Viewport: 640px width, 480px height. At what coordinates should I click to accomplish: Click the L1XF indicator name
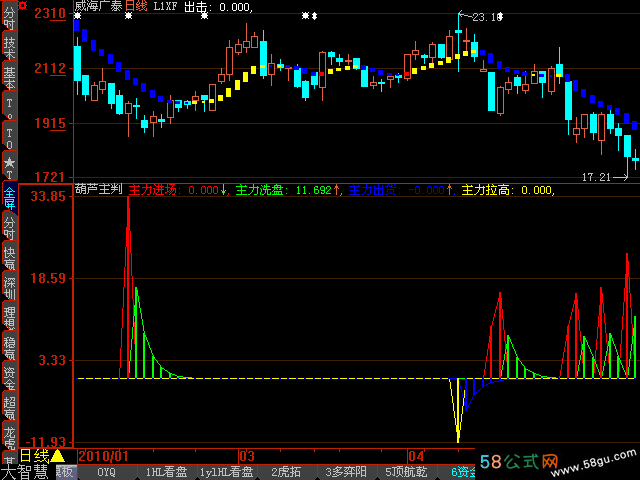click(x=165, y=6)
